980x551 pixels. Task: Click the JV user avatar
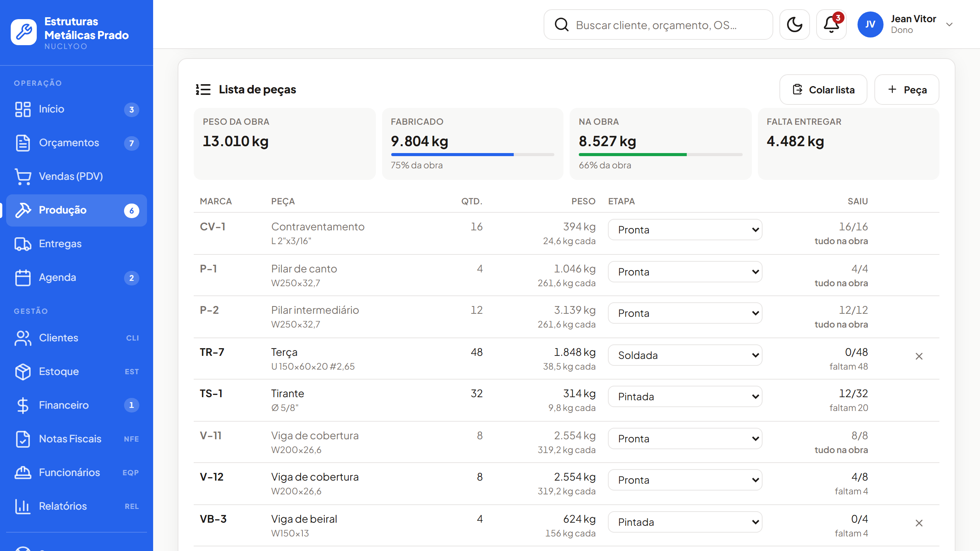[870, 24]
